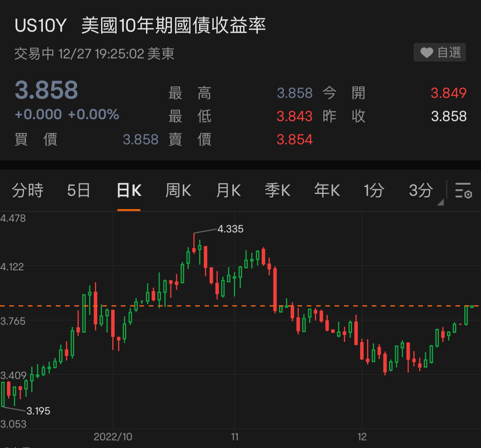Image resolution: width=481 pixels, height=448 pixels.
Task: Click the 最低 value 3.843
Action: (295, 116)
